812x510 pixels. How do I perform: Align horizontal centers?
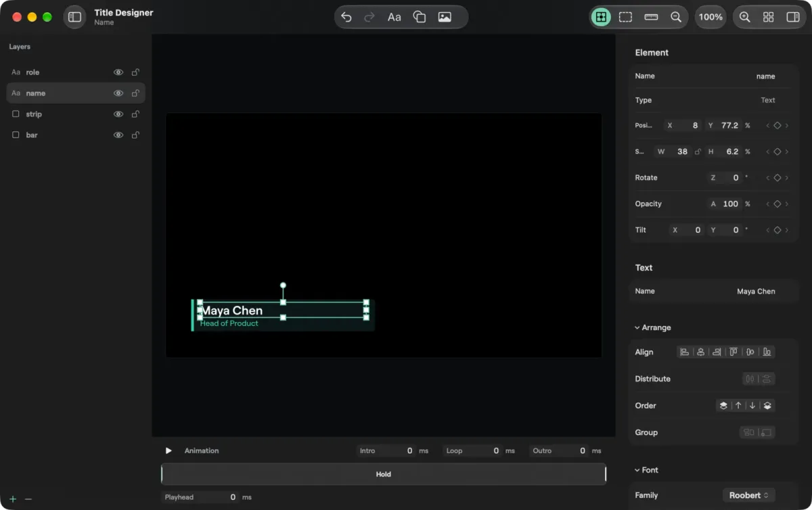click(701, 352)
